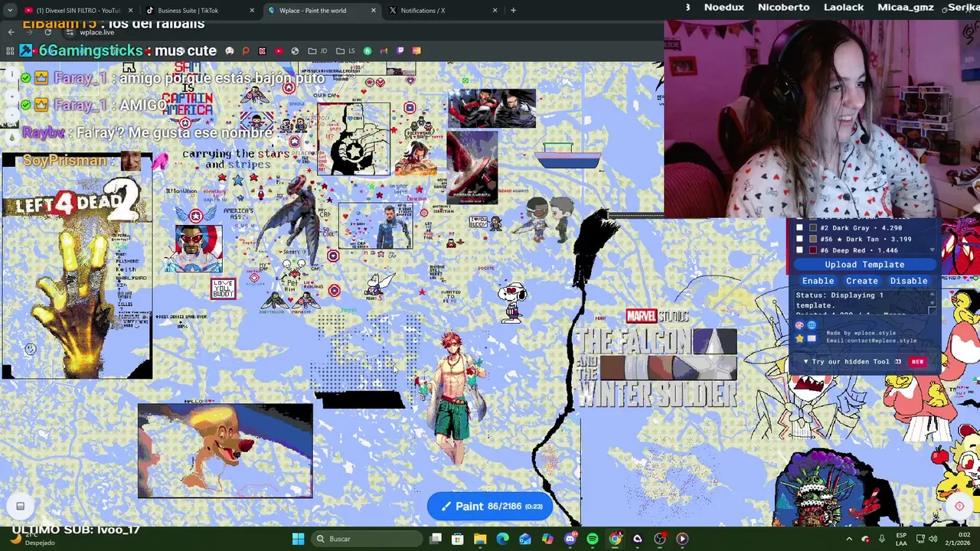Go back in the browser

[11, 32]
